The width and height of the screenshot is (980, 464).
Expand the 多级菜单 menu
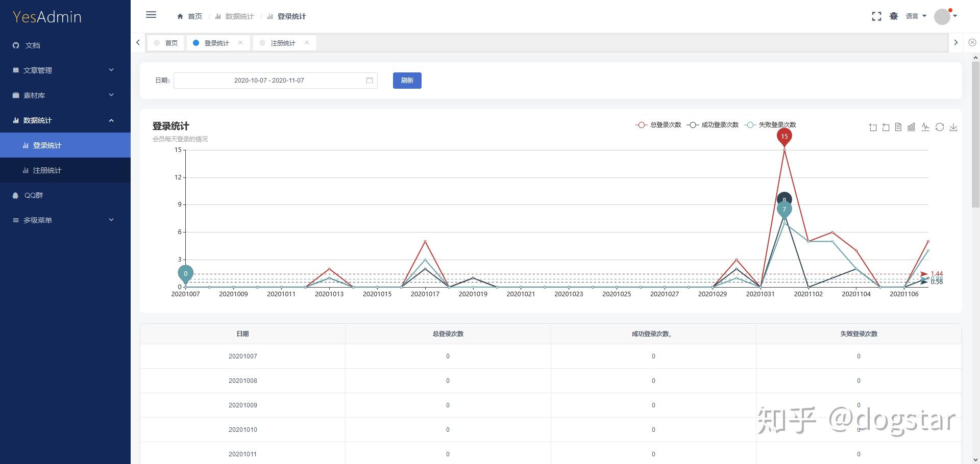[x=65, y=220]
